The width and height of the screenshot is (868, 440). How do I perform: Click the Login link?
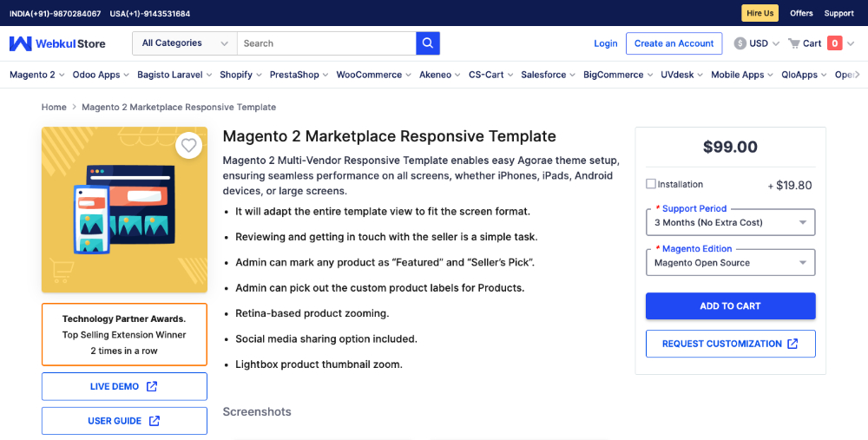click(606, 43)
